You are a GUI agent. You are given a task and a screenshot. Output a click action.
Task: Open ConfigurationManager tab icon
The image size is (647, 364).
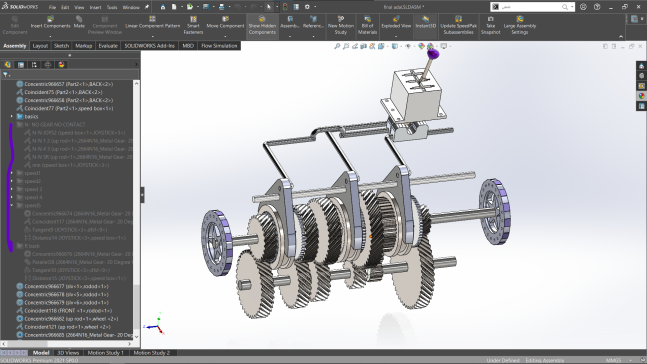pos(34,64)
